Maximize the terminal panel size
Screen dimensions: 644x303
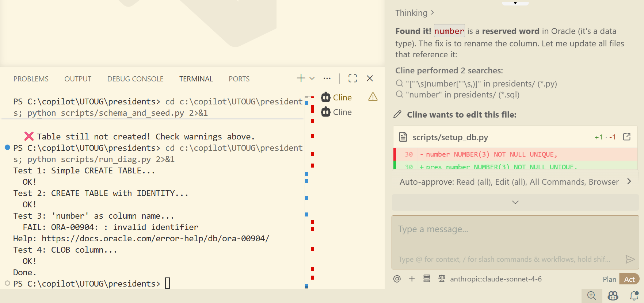point(353,78)
